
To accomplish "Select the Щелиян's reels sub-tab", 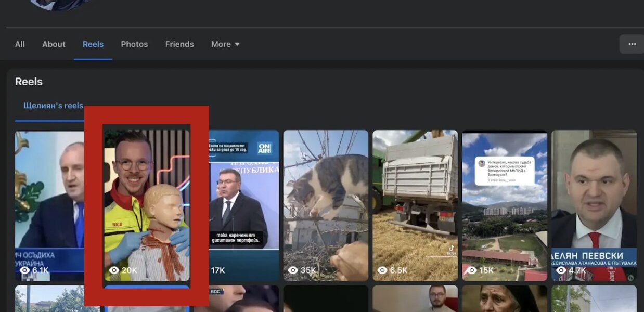I will coord(53,106).
